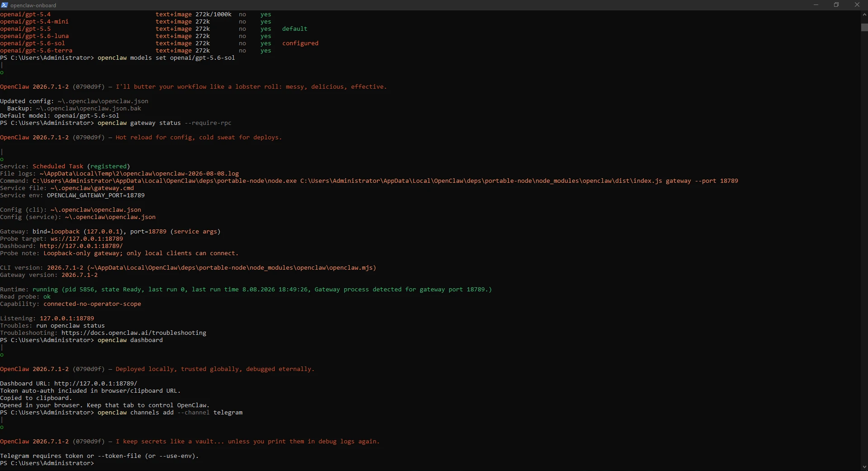Click the Gateway version 2026.7.1-2 value

[80, 275]
